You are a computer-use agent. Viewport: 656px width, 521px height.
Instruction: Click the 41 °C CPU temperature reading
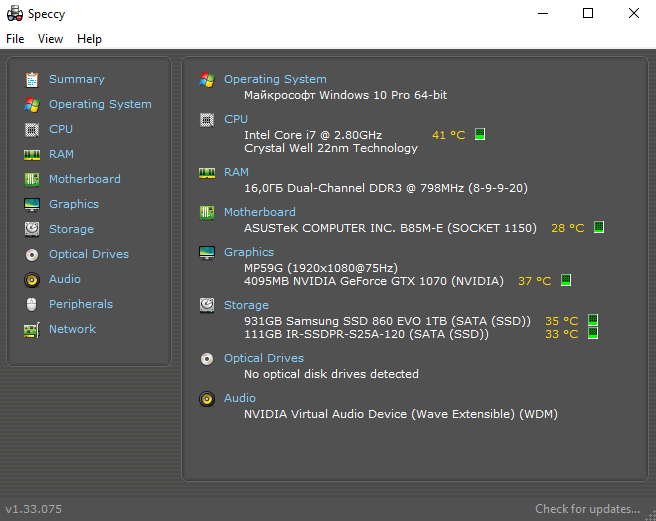tap(448, 135)
